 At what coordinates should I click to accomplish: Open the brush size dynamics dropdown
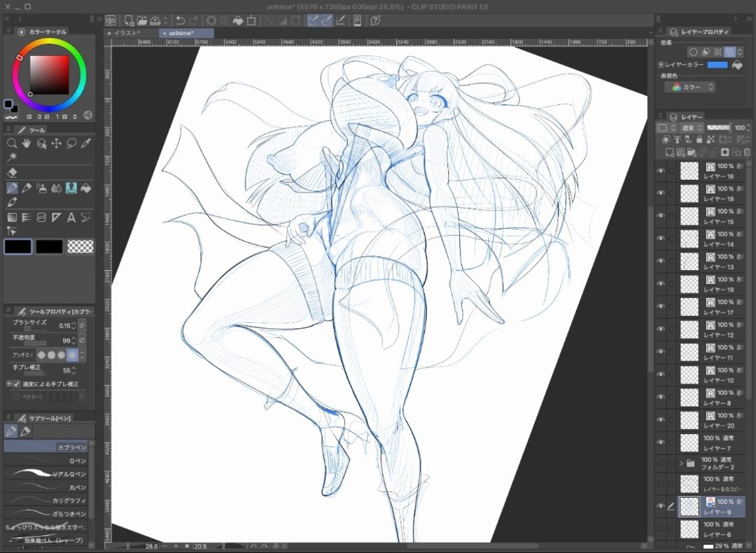[x=82, y=325]
